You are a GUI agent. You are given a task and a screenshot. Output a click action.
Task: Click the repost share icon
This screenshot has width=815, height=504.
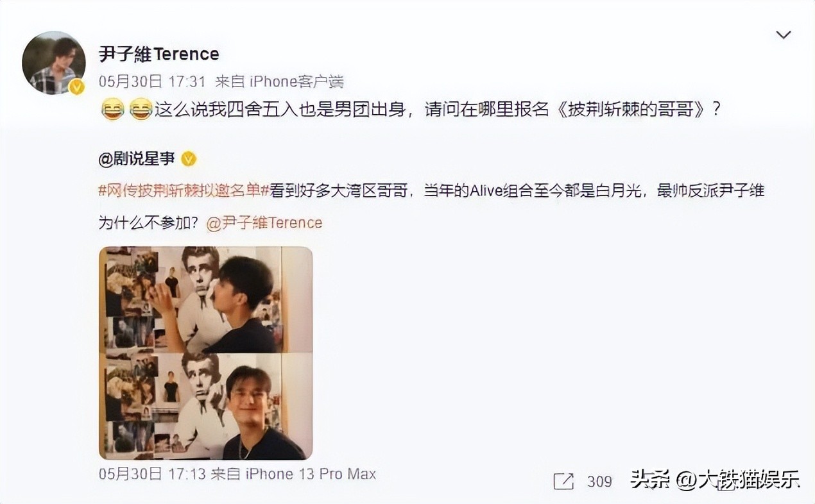(563, 481)
